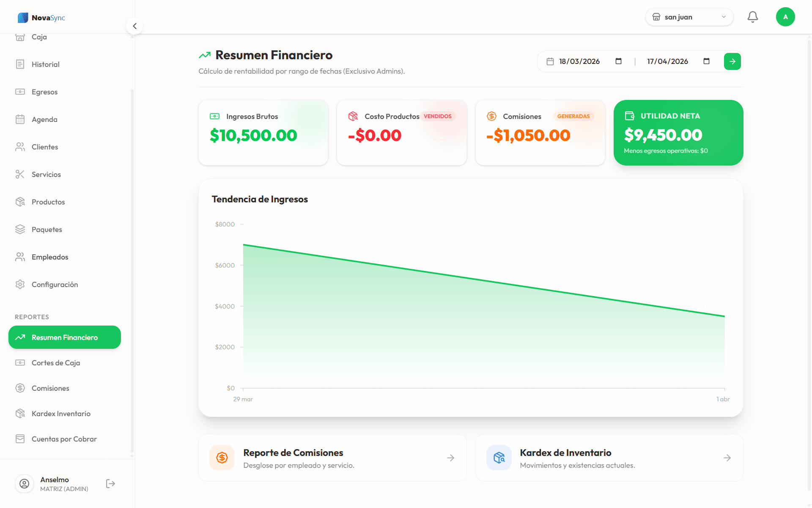Open Cortes de Caja report
Screen dimensions: 812x508
click(x=65, y=363)
